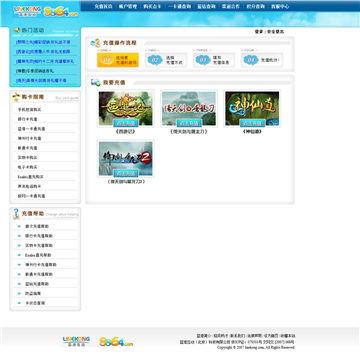This screenshot has height=360, width=360.
Task: Click the megaphone icon beside 热门活动
Action: 17,30
